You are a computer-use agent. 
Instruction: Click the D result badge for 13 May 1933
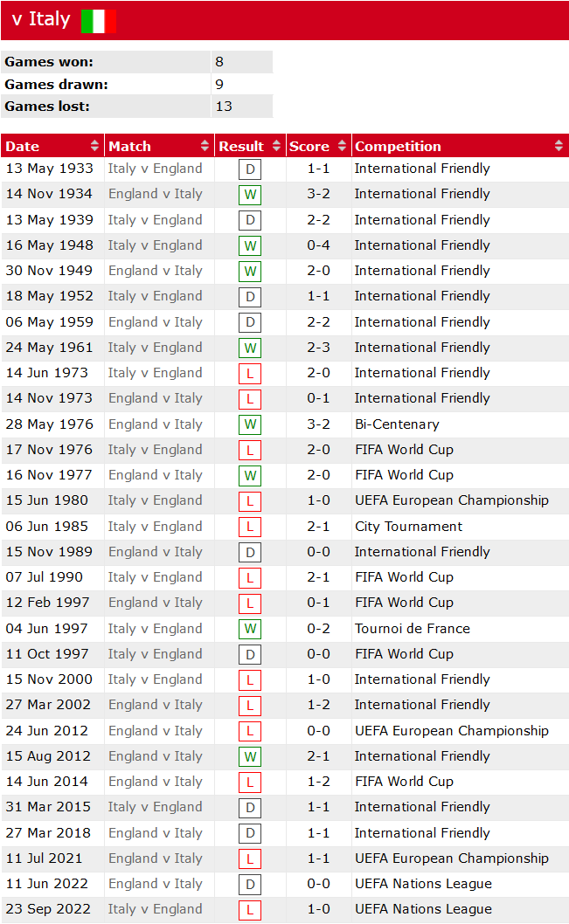[x=250, y=169]
